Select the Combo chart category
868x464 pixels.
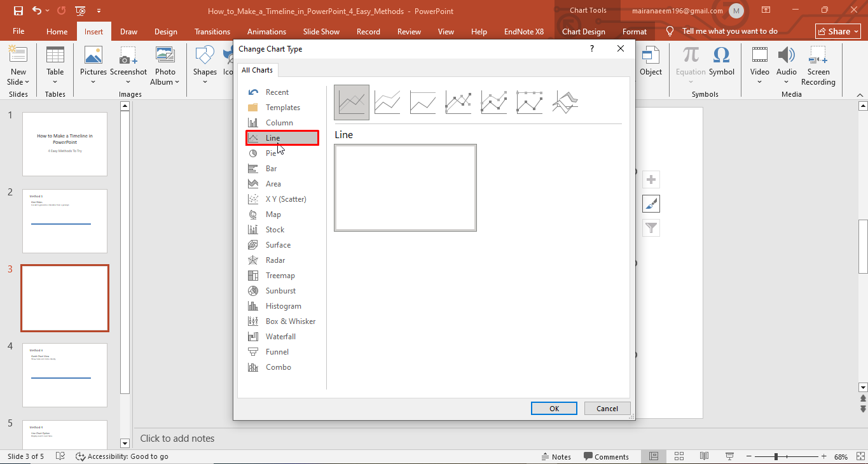click(x=282, y=367)
